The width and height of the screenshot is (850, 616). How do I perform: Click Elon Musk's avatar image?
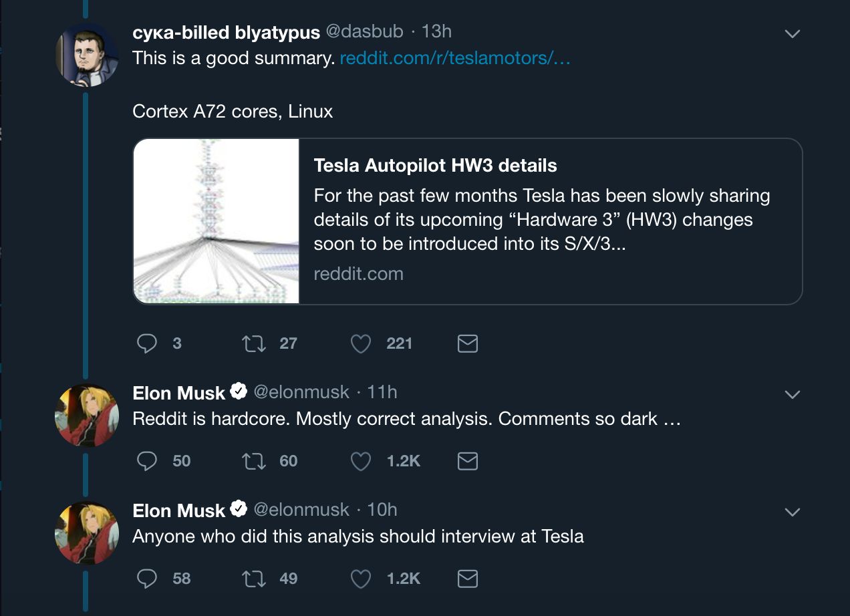(87, 415)
